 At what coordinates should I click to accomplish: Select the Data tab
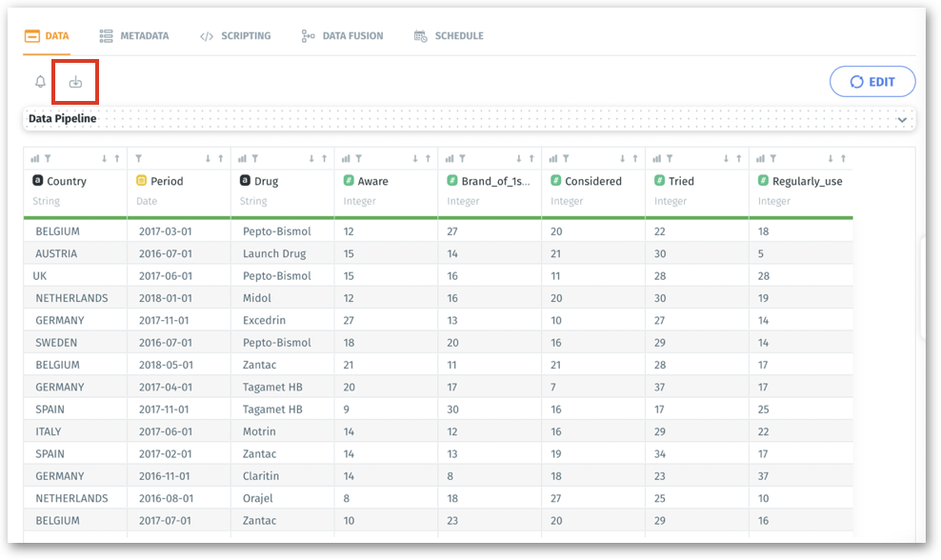(x=47, y=36)
